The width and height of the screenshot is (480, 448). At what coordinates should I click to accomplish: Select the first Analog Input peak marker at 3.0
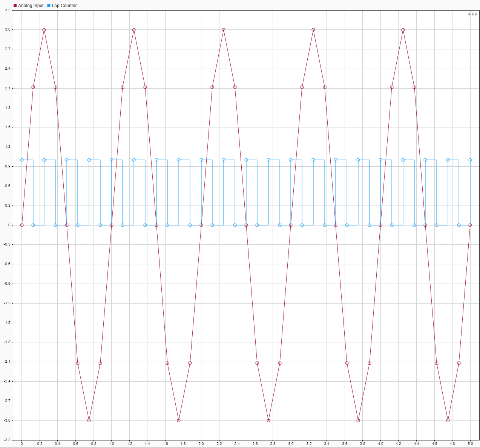pyautogui.click(x=44, y=30)
